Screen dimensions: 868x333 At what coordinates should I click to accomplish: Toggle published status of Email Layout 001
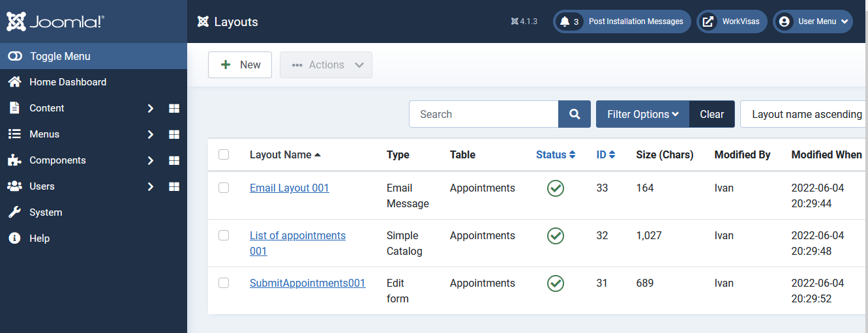point(556,188)
